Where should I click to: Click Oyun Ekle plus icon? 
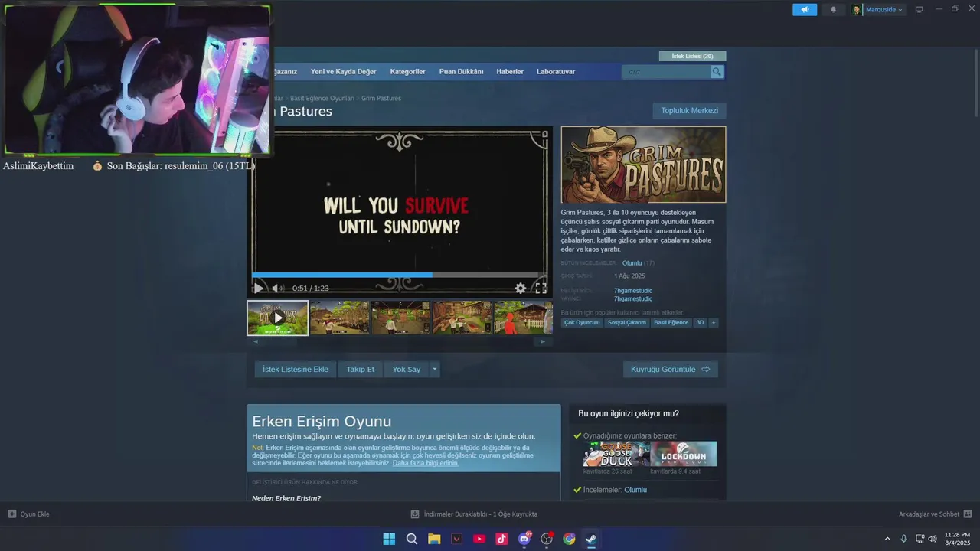(x=11, y=514)
